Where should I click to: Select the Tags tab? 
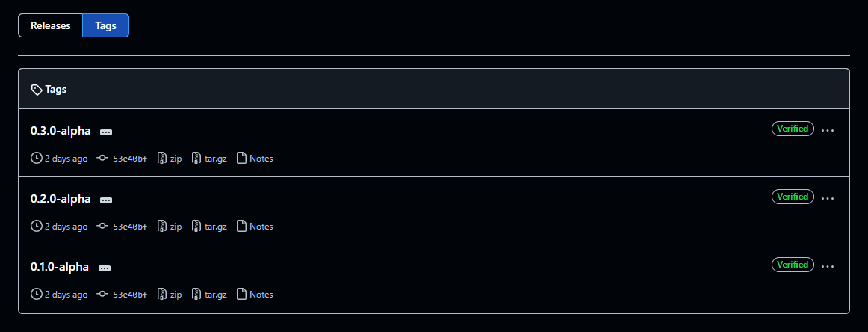[x=106, y=25]
